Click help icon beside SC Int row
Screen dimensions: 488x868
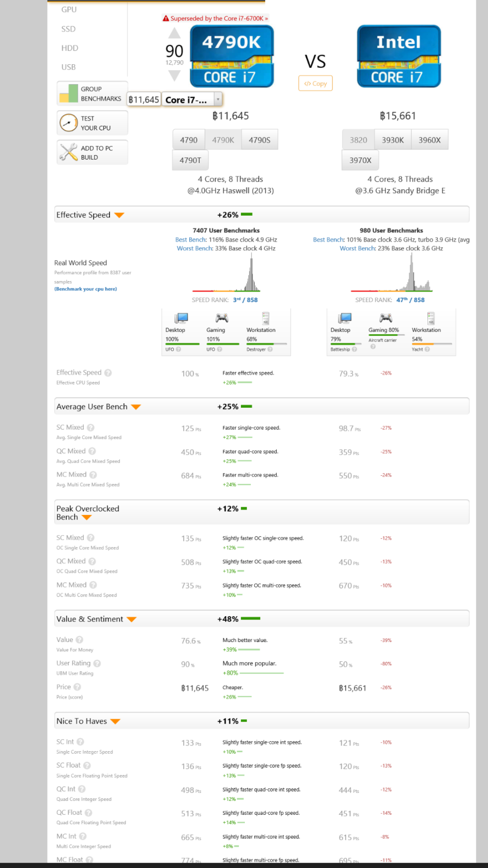(x=80, y=742)
